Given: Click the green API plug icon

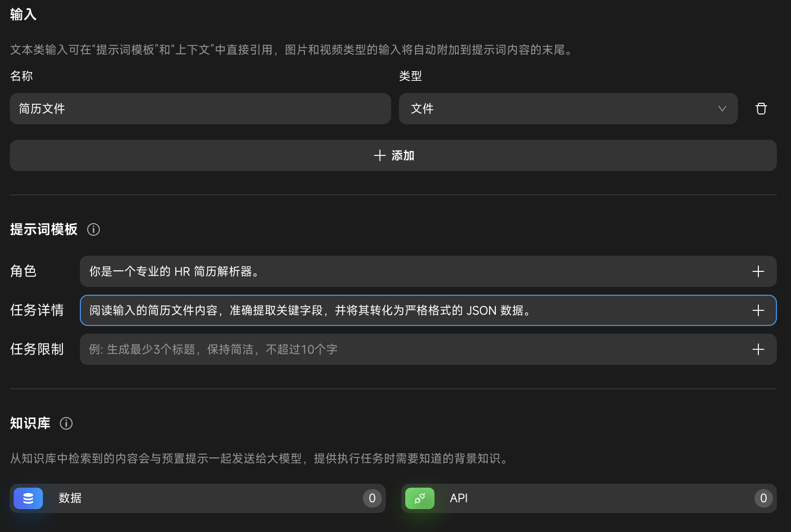Looking at the screenshot, I should click(419, 498).
